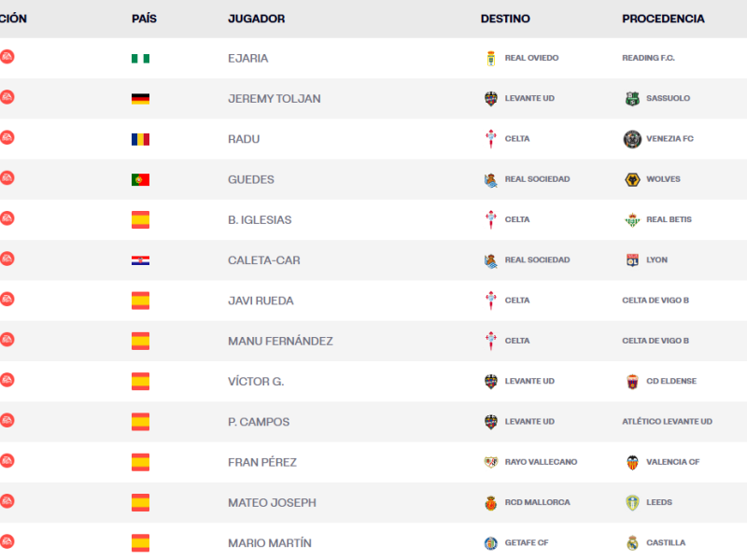Click the German flag in Jeremy Toljan's row
747x560 pixels.
tap(140, 98)
